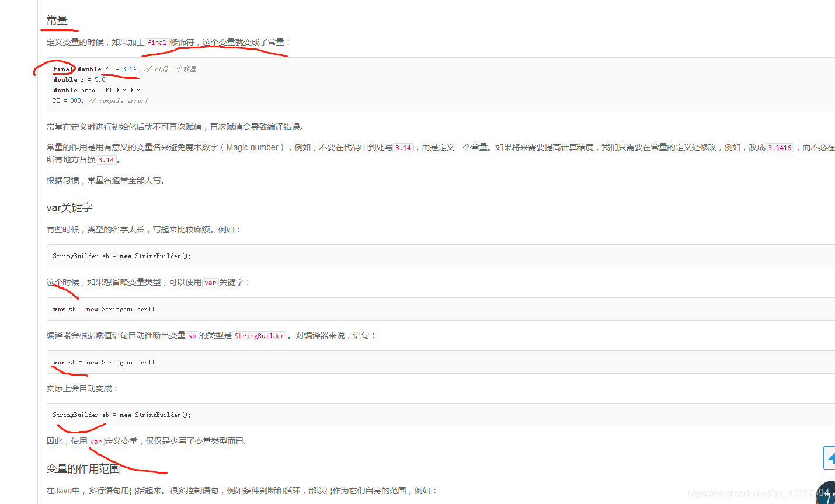Screen dimensions: 835x504
Task: Click the words "Magic number" in parentheses
Action: (x=252, y=147)
